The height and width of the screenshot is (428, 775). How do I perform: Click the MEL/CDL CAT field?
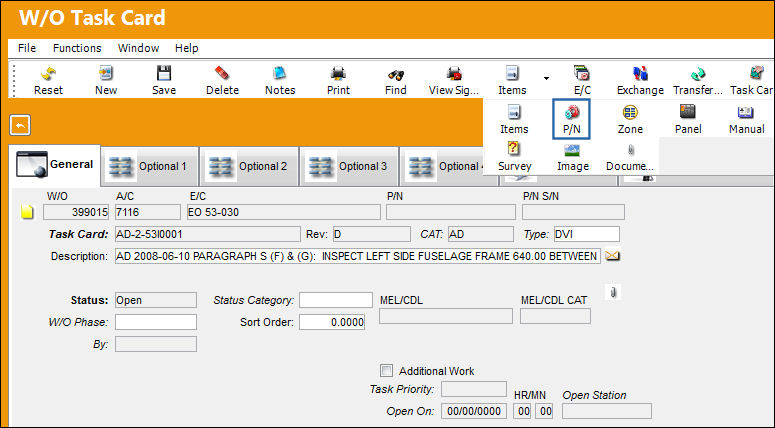pos(555,316)
